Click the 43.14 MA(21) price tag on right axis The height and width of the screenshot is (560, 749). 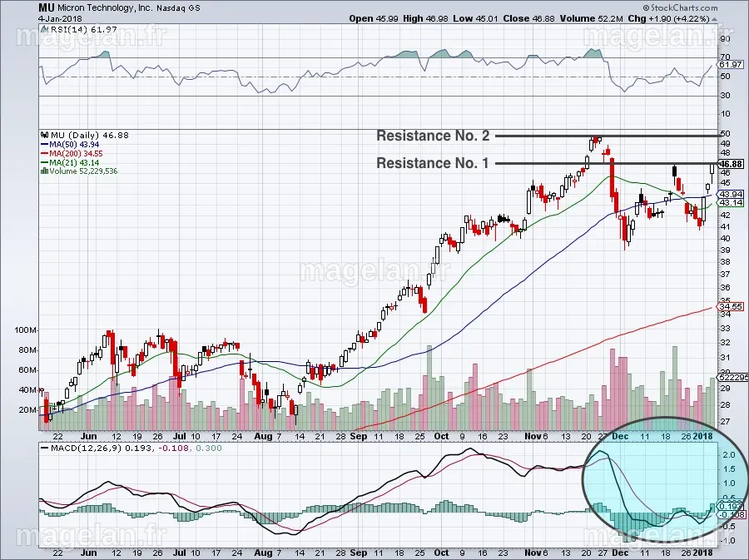[731, 203]
